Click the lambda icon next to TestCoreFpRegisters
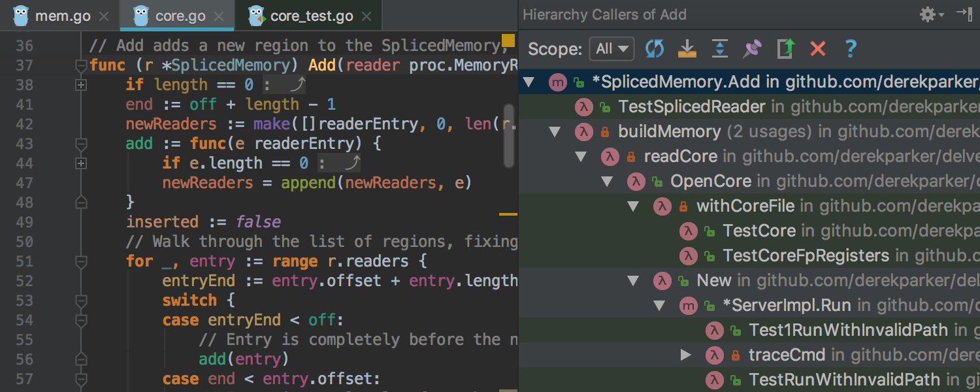 click(x=689, y=256)
